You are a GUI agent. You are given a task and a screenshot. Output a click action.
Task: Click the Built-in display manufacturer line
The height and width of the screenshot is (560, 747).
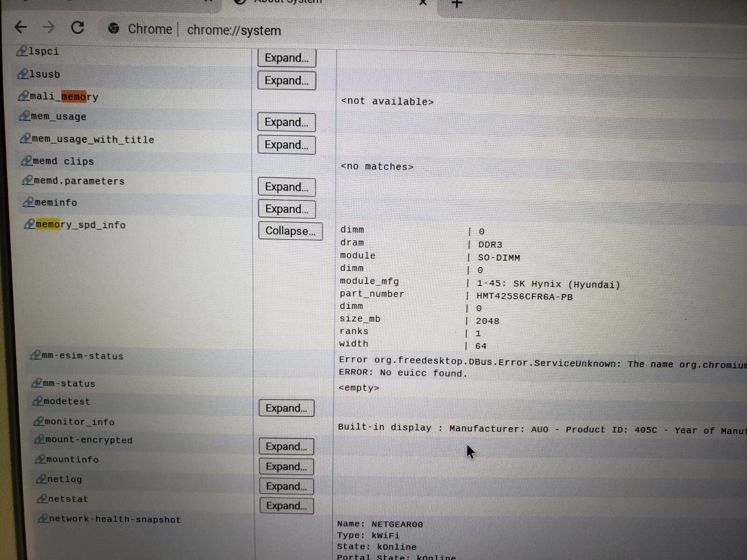click(542, 429)
